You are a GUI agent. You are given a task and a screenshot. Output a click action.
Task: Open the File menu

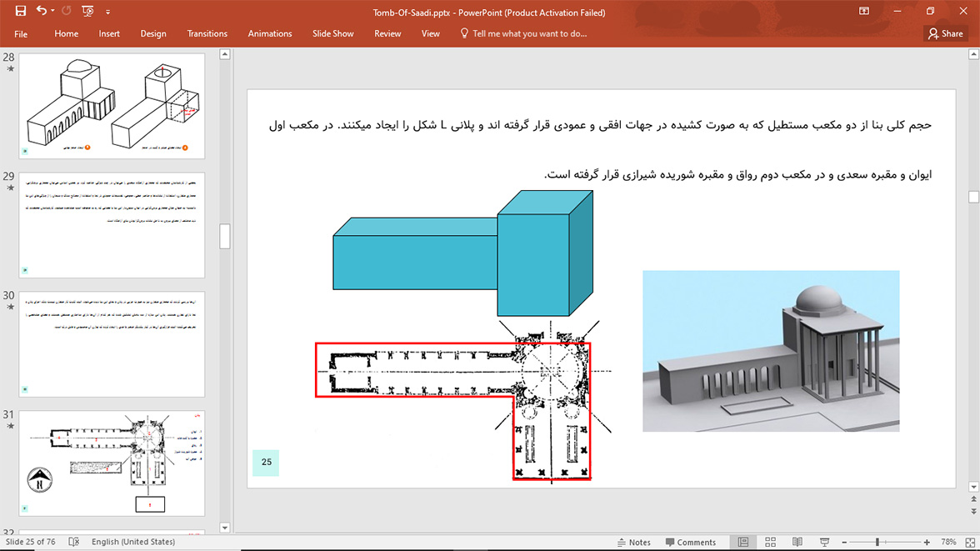[x=21, y=34]
